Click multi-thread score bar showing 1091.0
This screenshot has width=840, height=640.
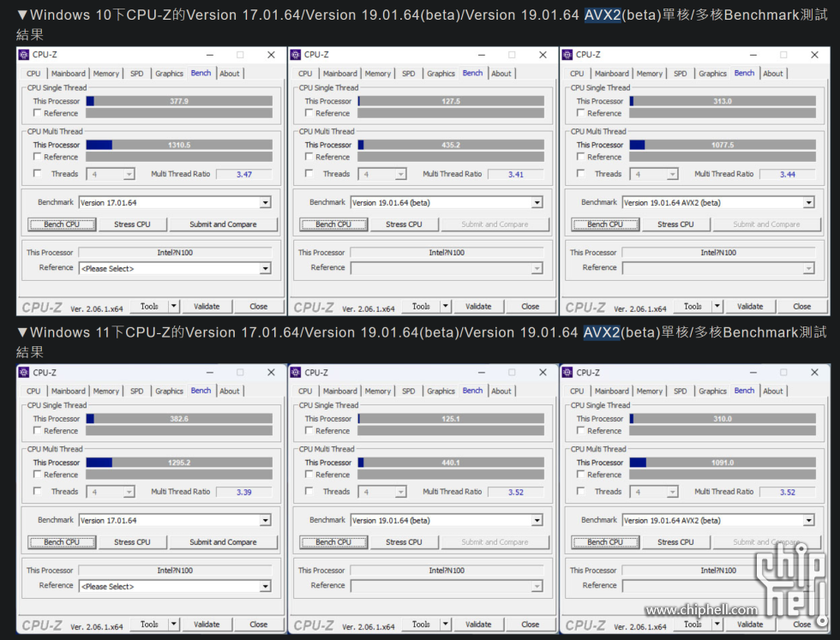click(x=723, y=462)
